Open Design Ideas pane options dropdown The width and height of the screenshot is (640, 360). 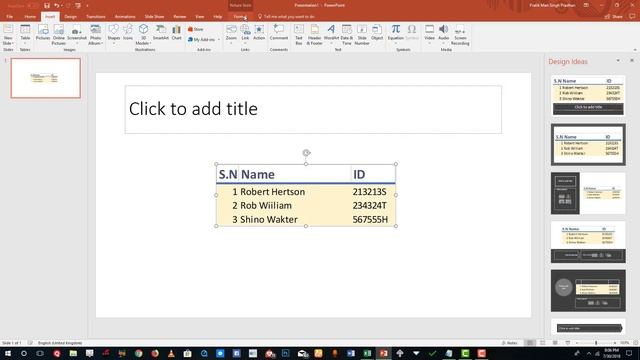(x=618, y=60)
